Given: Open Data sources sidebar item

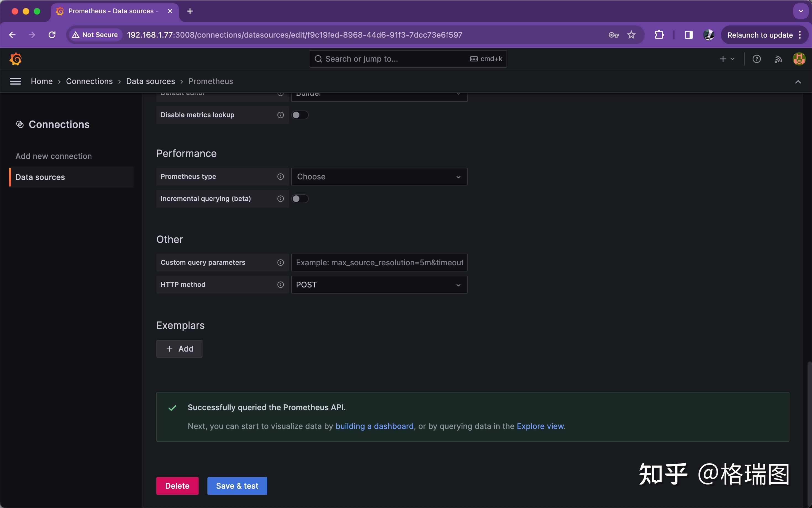Looking at the screenshot, I should pyautogui.click(x=40, y=177).
